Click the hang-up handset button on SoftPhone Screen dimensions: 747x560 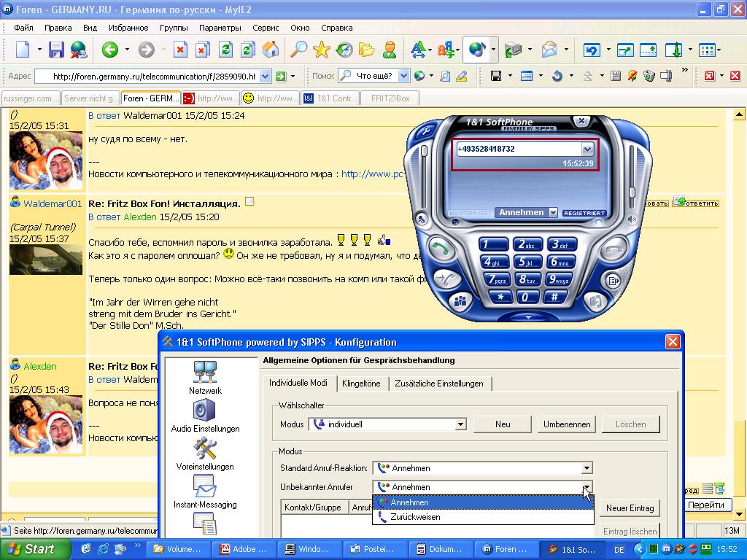pyautogui.click(x=614, y=249)
